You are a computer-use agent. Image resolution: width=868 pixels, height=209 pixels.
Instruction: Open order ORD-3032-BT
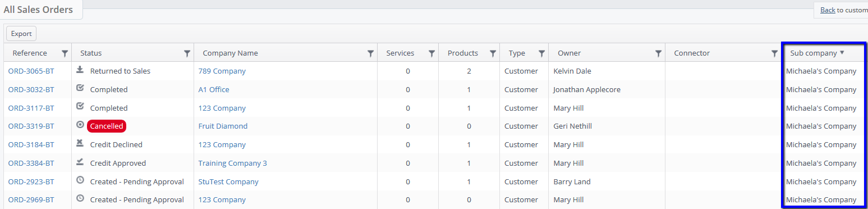click(31, 90)
